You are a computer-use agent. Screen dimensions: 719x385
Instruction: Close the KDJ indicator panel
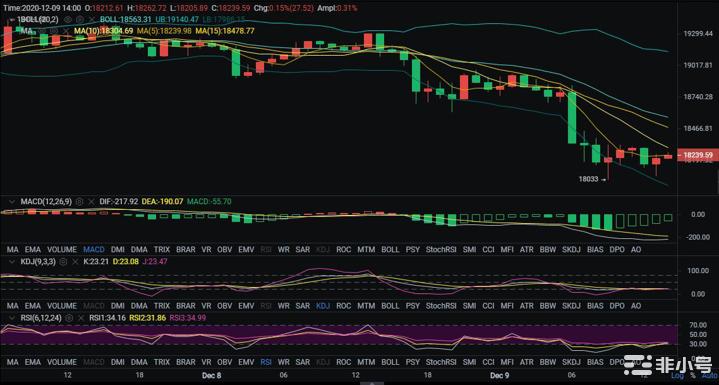[x=76, y=262]
